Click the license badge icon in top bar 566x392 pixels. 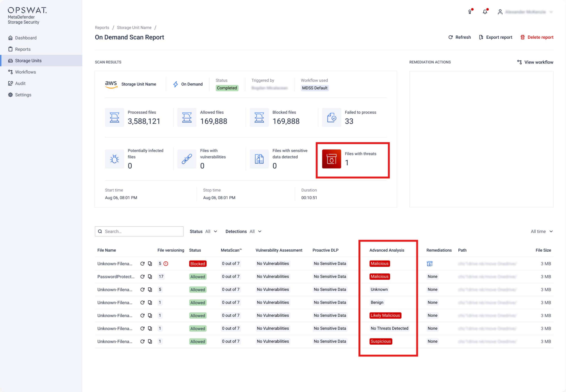click(470, 11)
